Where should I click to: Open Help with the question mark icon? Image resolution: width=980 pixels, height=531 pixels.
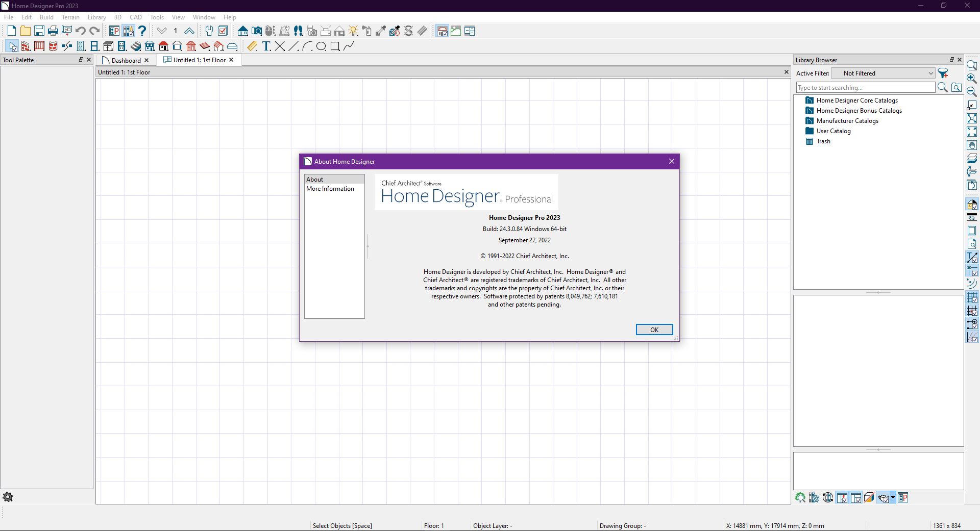[142, 31]
